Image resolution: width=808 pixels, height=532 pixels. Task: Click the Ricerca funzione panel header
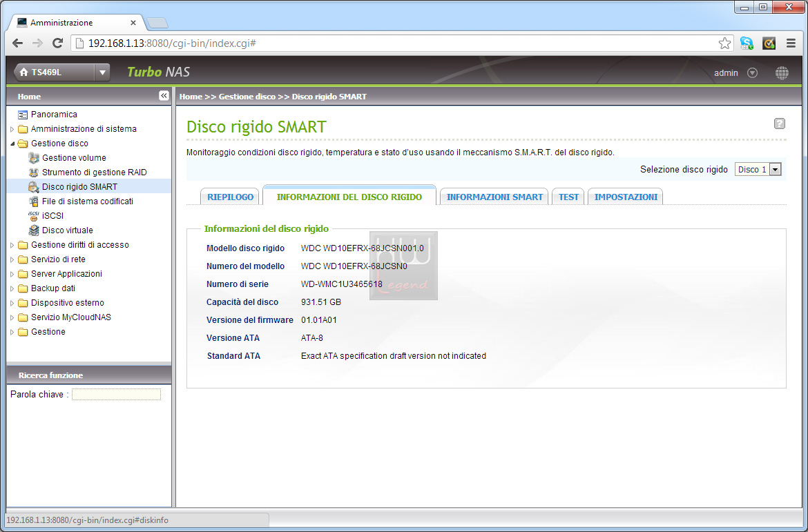point(88,375)
